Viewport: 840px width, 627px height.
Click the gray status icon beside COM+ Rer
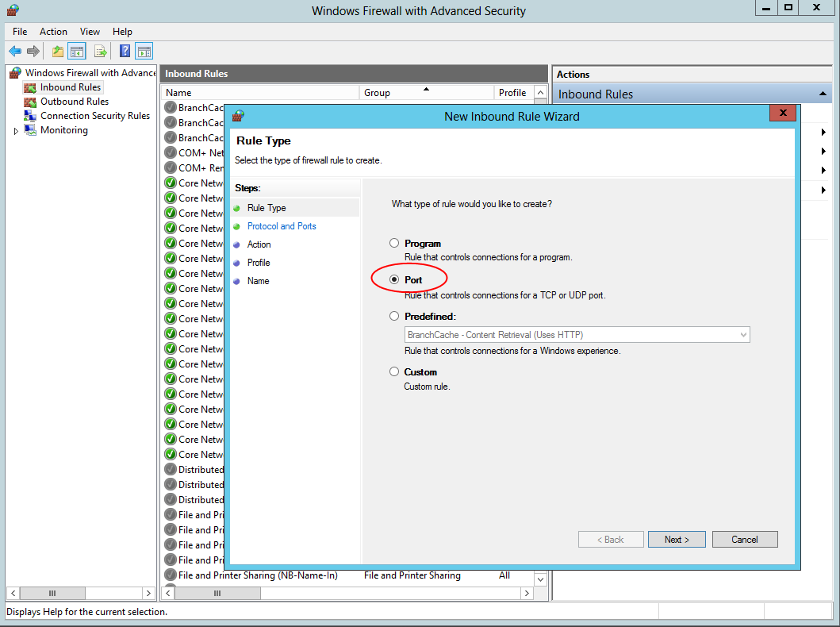pyautogui.click(x=171, y=167)
